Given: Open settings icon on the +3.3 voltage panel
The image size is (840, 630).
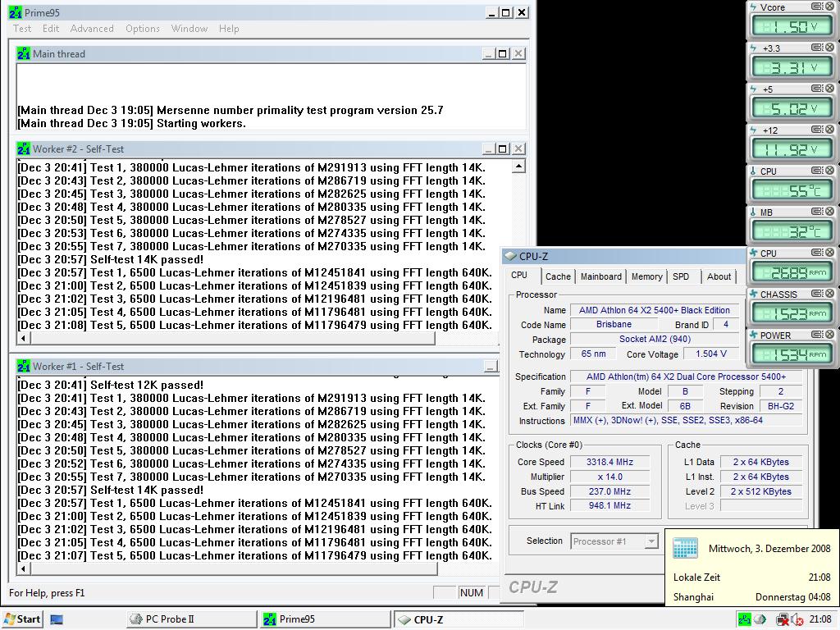Looking at the screenshot, I should coord(817,47).
